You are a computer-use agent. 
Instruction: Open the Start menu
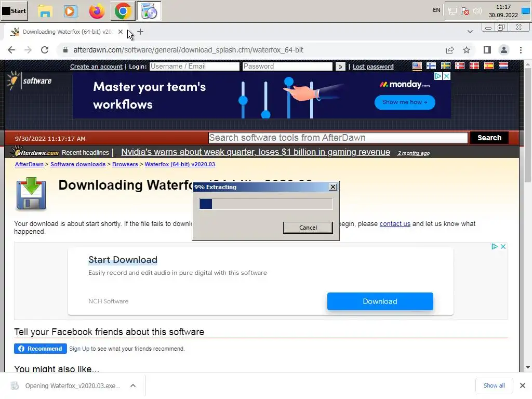14,11
